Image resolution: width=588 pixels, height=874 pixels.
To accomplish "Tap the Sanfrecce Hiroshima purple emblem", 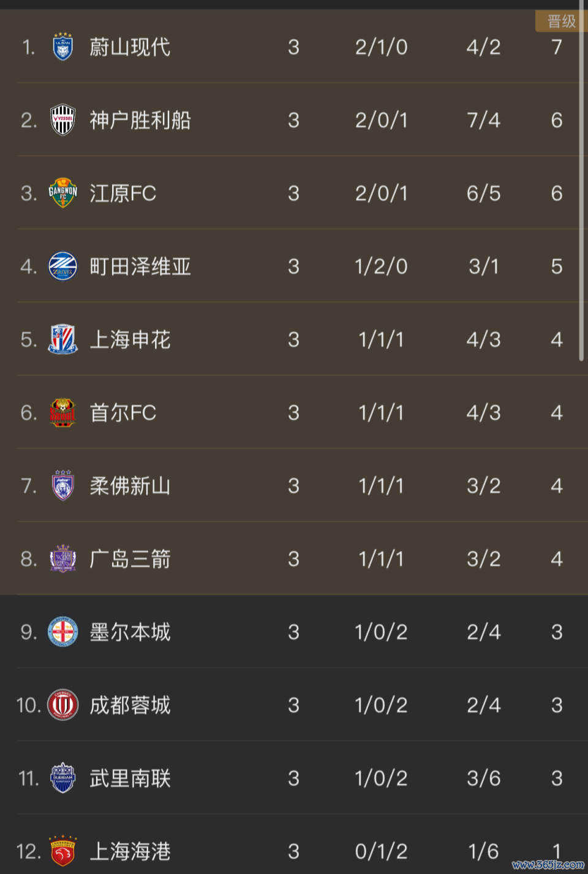I will (63, 559).
